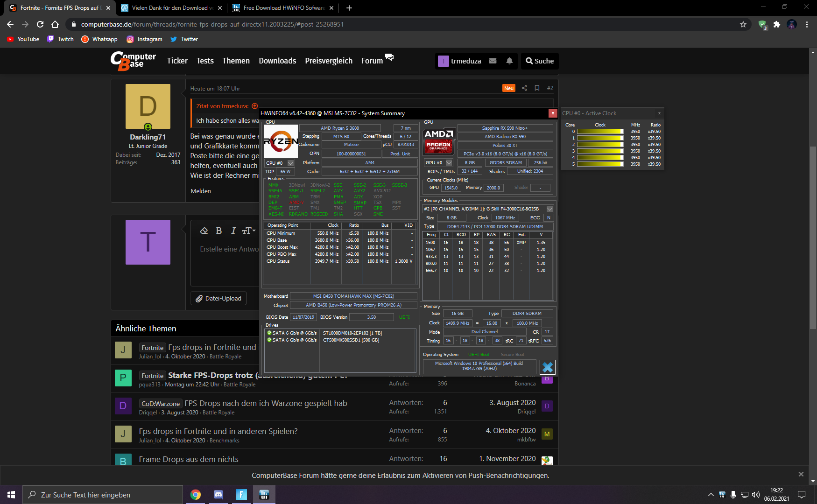817x504 pixels.
Task: Bookmark this page with the star icon
Action: 743,24
